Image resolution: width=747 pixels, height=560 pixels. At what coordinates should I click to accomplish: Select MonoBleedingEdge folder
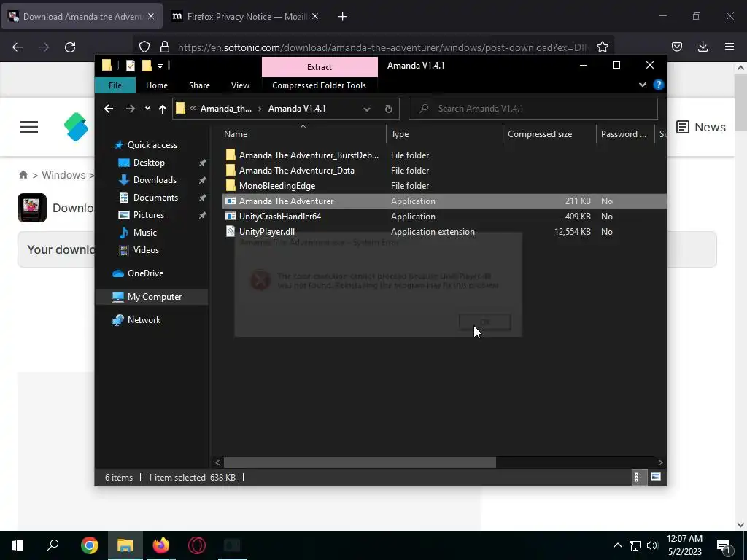click(276, 186)
